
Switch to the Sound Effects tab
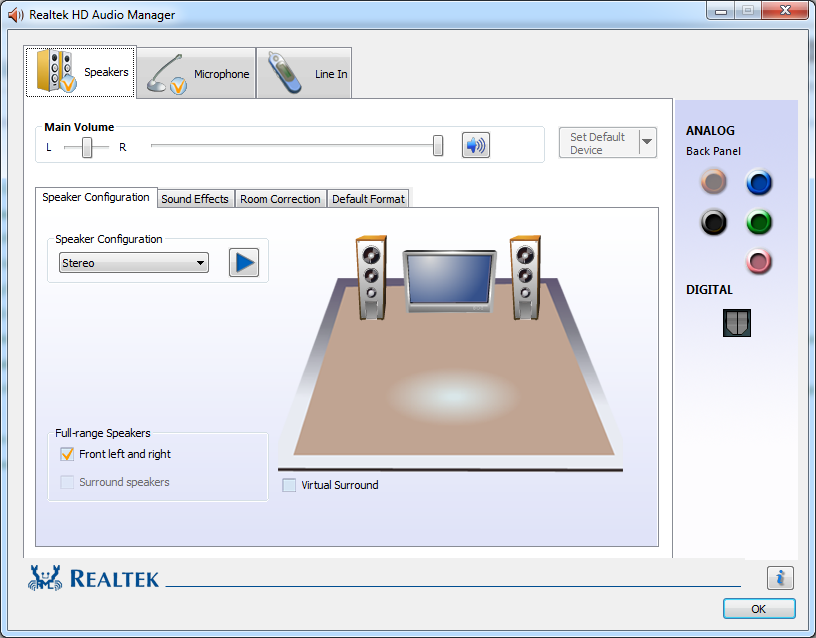[x=195, y=198]
